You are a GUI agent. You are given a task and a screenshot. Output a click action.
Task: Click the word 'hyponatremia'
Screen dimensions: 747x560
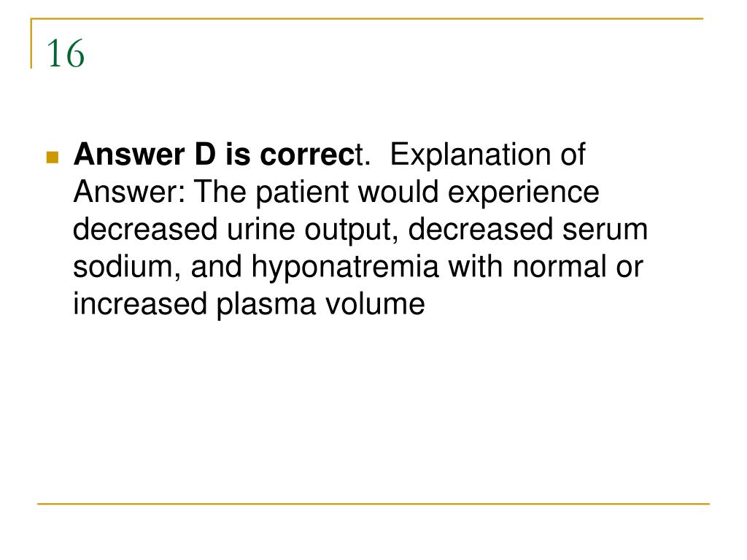tap(345, 267)
